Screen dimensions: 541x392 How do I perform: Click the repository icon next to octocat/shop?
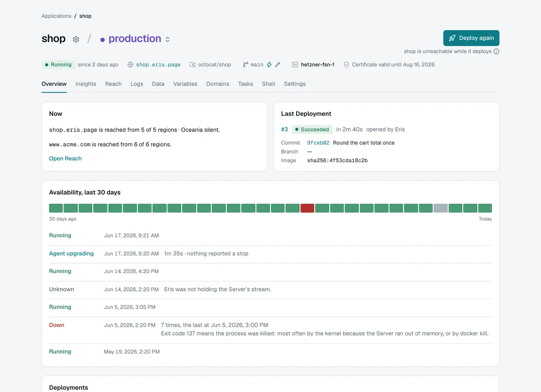pos(193,64)
